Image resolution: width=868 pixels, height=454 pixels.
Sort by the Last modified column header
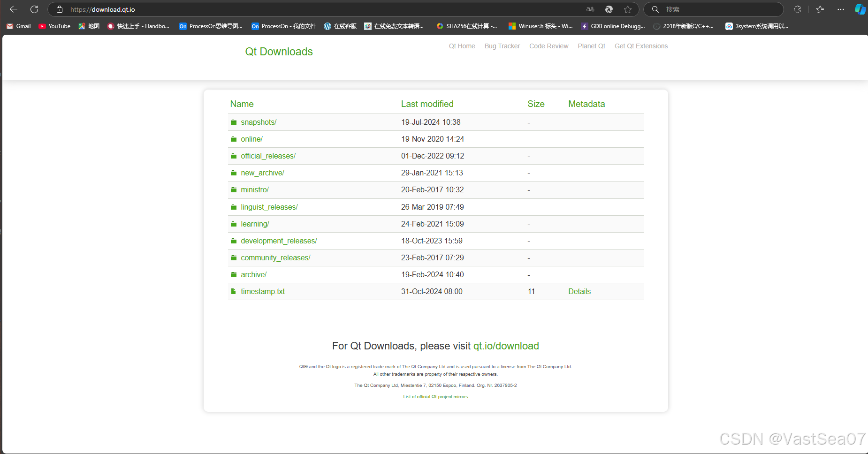(x=427, y=104)
